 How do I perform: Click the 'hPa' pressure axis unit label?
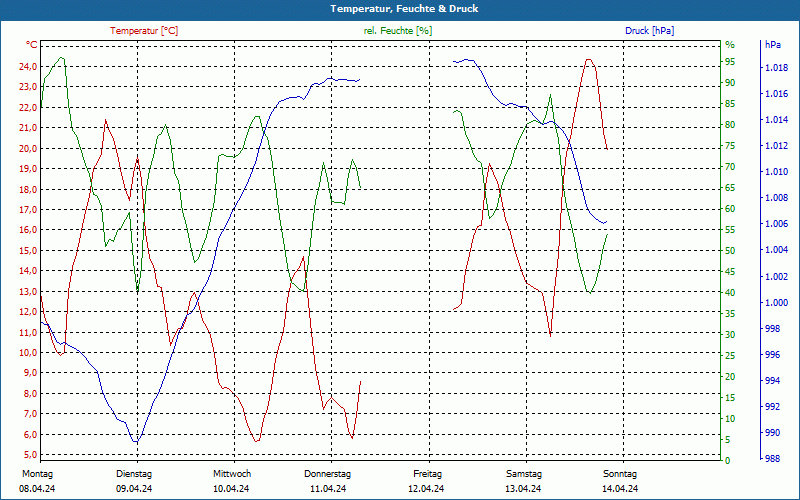point(773,45)
